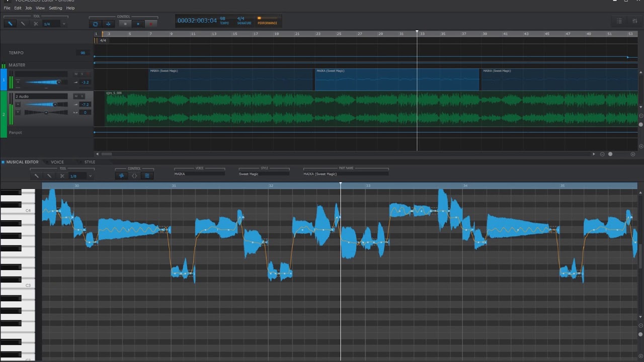Select the green audio waveform clip
The height and width of the screenshot is (362, 644).
(x=372, y=108)
